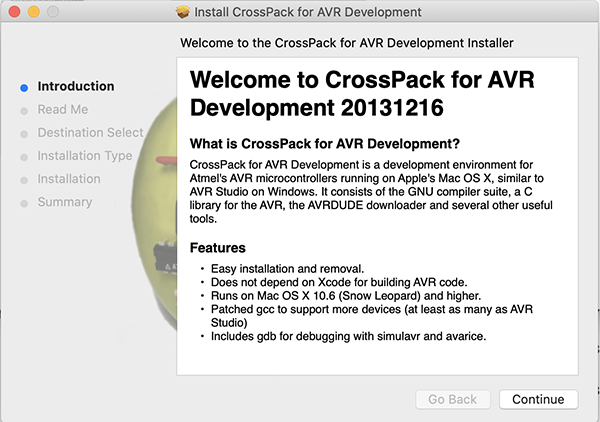This screenshot has width=600, height=422.
Task: Click the gray disabled zoom window button
Action: [53, 12]
